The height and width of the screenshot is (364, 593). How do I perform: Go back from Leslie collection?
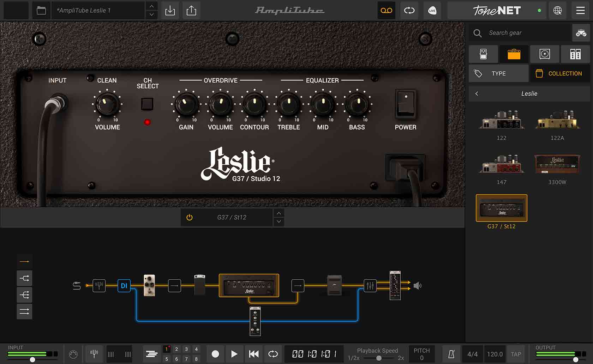click(477, 93)
